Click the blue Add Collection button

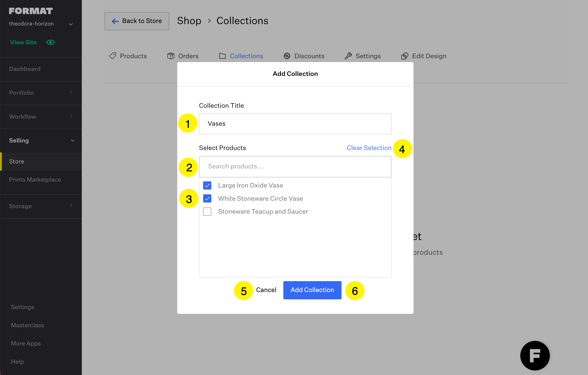pyautogui.click(x=312, y=290)
